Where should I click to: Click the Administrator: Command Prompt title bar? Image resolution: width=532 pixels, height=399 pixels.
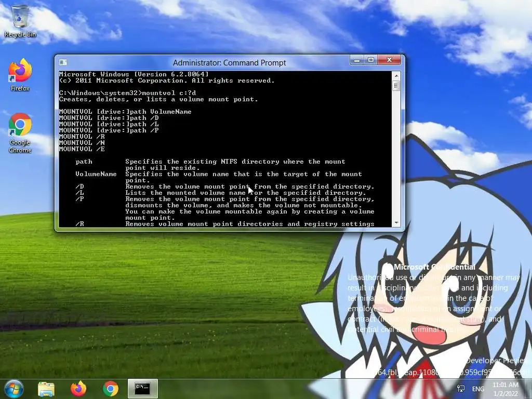tap(229, 63)
